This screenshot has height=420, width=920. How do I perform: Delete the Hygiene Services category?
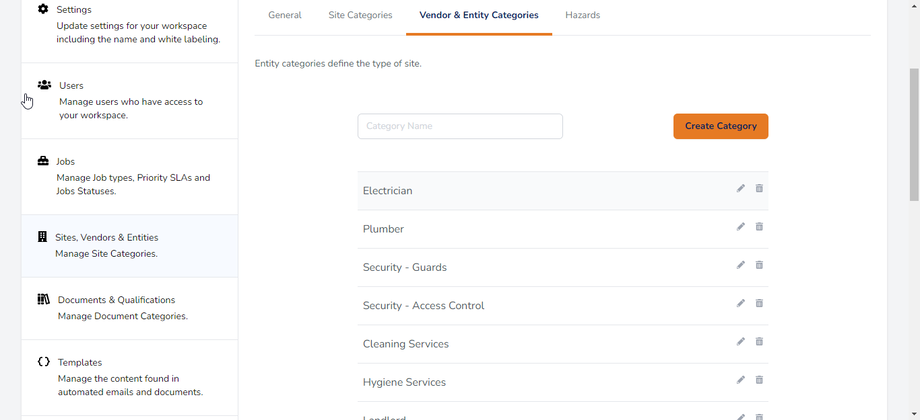(759, 380)
